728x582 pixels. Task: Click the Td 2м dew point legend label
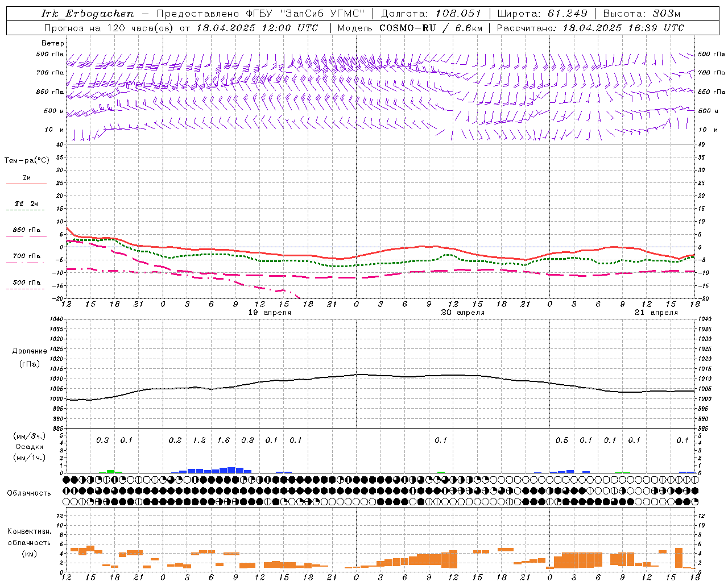pyautogui.click(x=27, y=203)
